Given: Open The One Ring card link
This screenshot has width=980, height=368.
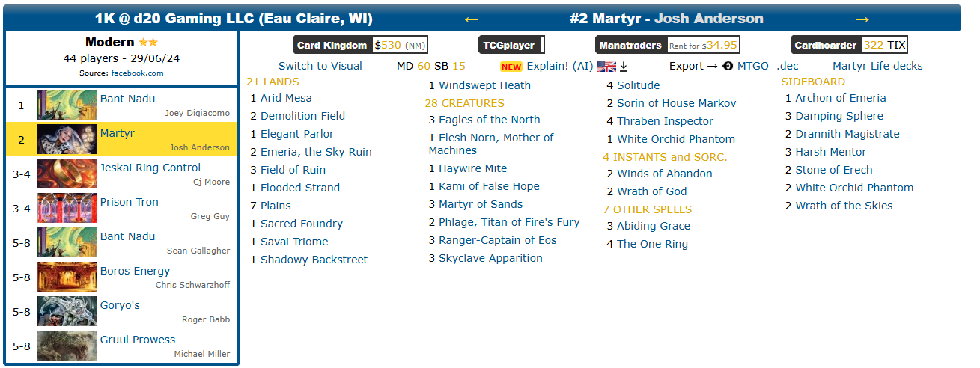Looking at the screenshot, I should pos(652,244).
